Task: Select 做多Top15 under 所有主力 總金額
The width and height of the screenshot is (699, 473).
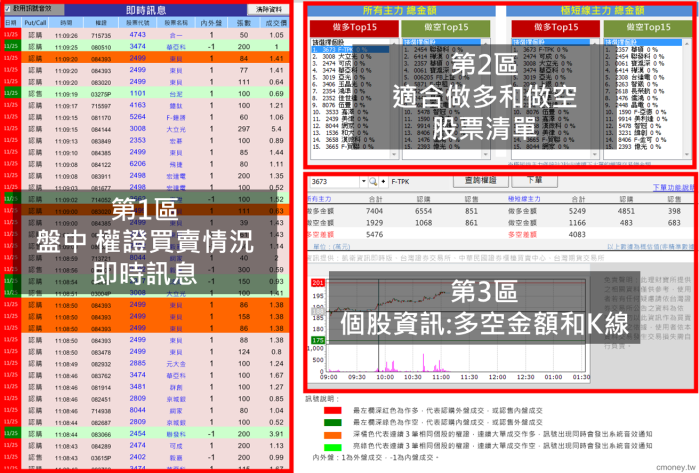Action: click(x=354, y=28)
